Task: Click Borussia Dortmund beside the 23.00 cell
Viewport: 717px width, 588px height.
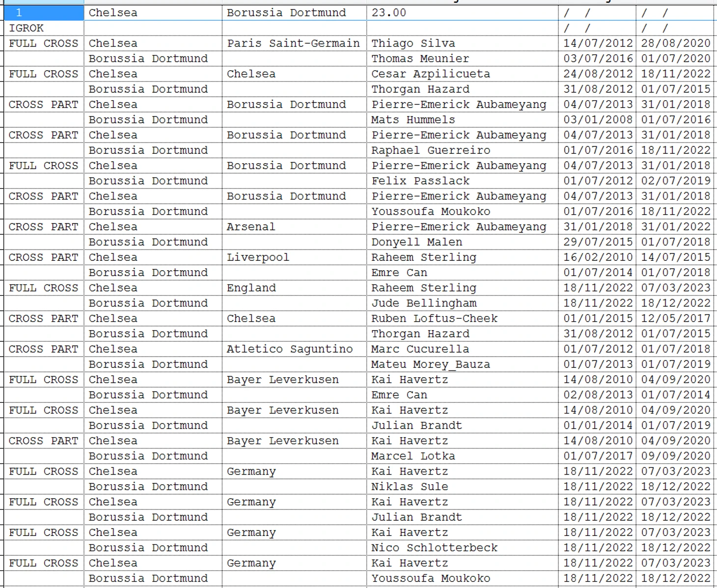Action: pos(294,13)
